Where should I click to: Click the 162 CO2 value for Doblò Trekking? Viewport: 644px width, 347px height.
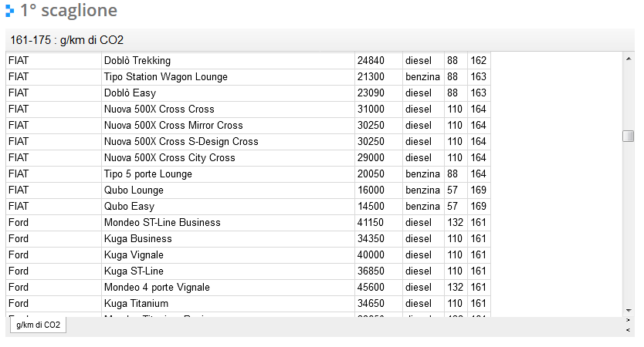pyautogui.click(x=479, y=61)
